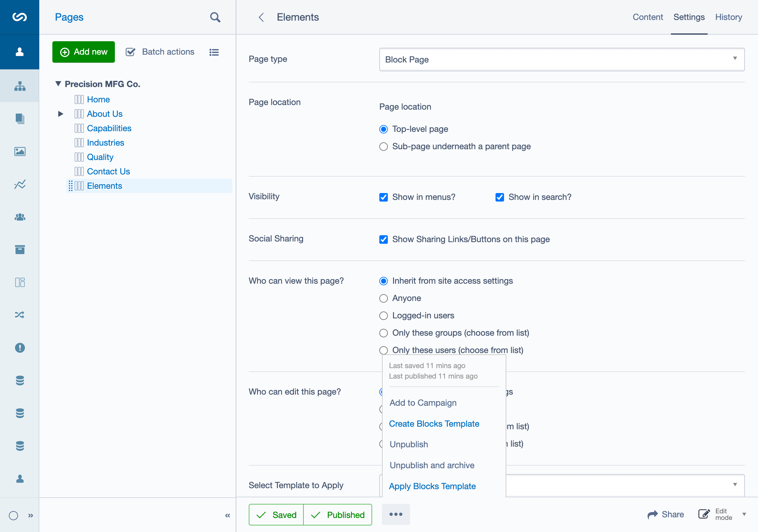The image size is (758, 532).
Task: Select Inherit from site access settings for viewing
Action: [x=383, y=281]
